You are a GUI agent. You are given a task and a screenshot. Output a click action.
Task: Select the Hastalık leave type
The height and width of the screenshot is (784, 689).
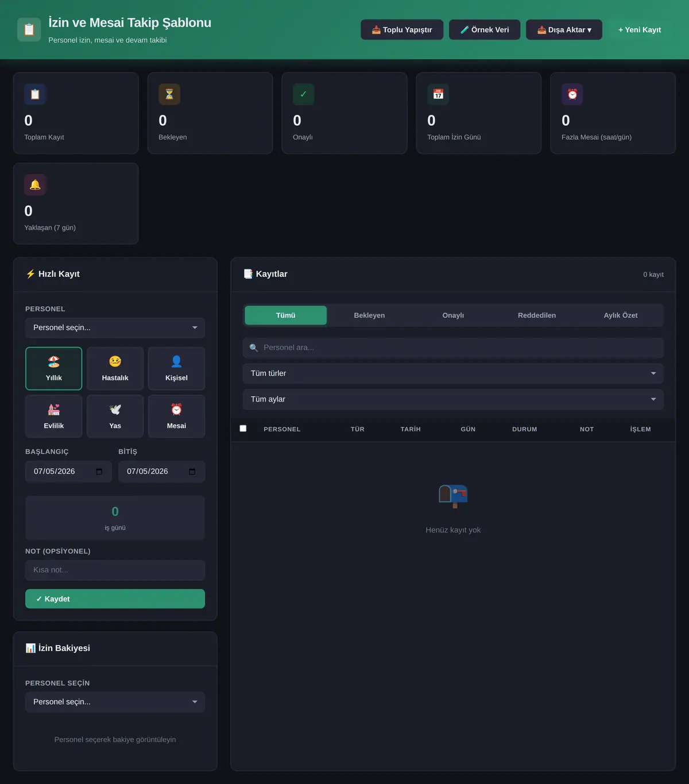pyautogui.click(x=115, y=369)
